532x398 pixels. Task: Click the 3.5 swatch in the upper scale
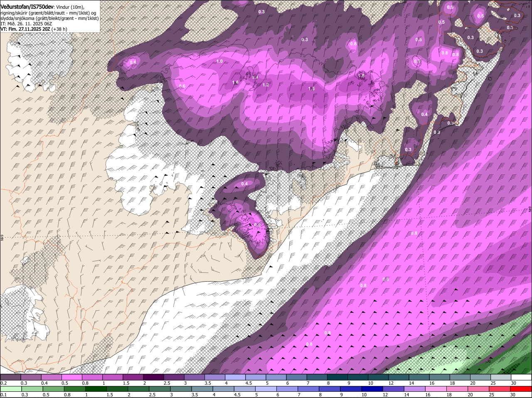tap(214, 377)
